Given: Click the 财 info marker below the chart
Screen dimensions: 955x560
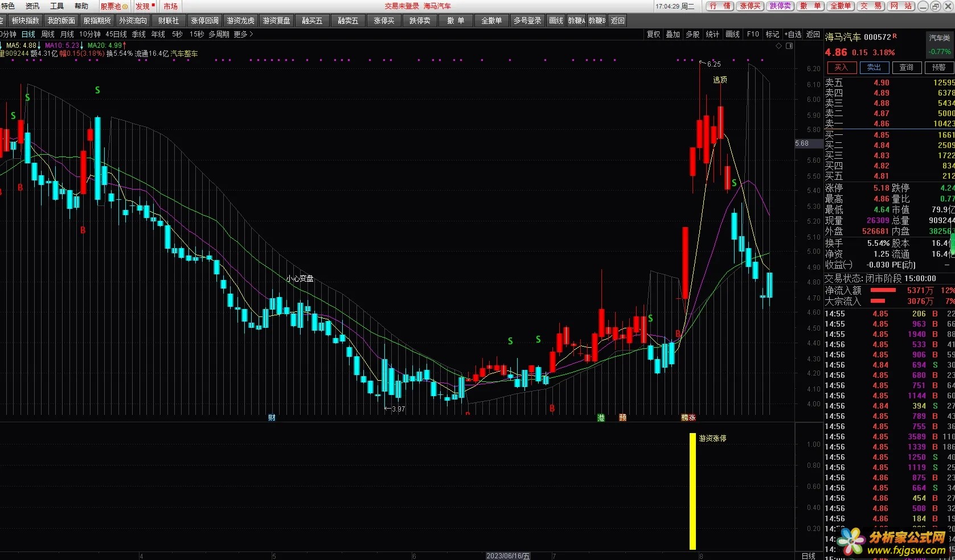Looking at the screenshot, I should (272, 418).
